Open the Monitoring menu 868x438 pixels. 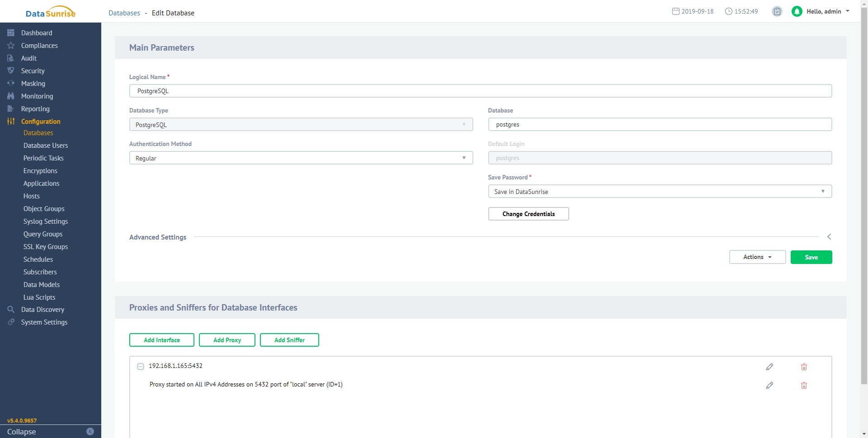pos(37,96)
